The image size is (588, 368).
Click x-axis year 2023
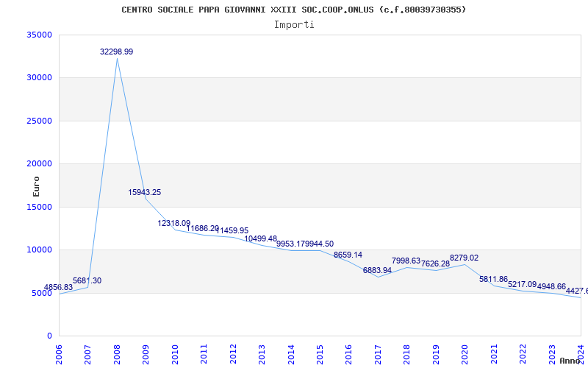(x=552, y=354)
